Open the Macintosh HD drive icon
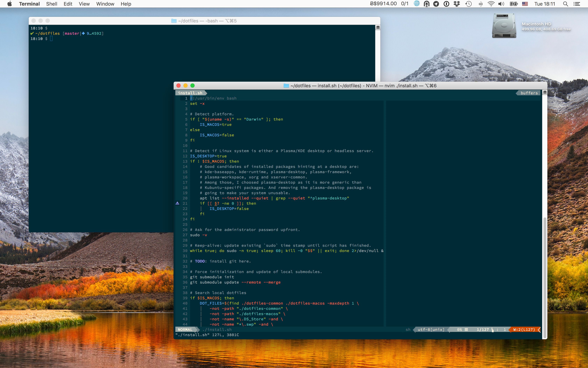 (x=504, y=26)
